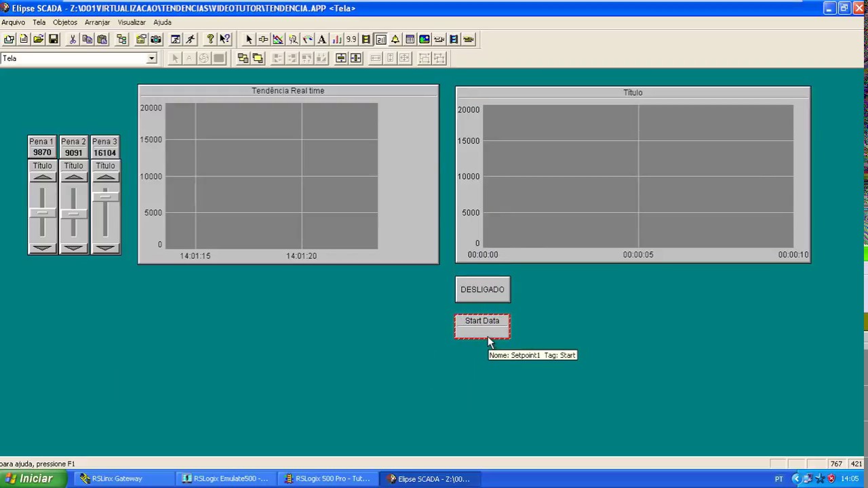Click Pena 1 slider up arrow
The image size is (868, 488).
click(x=43, y=177)
